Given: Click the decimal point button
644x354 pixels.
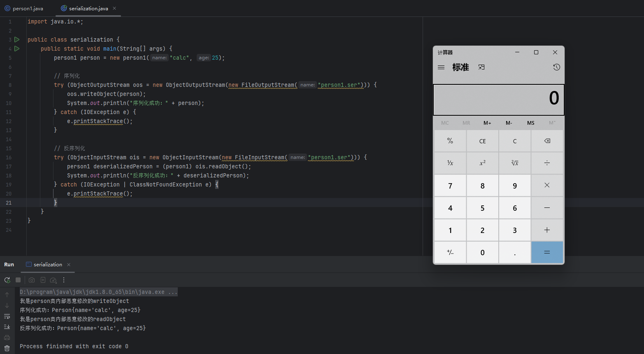Looking at the screenshot, I should (x=515, y=252).
